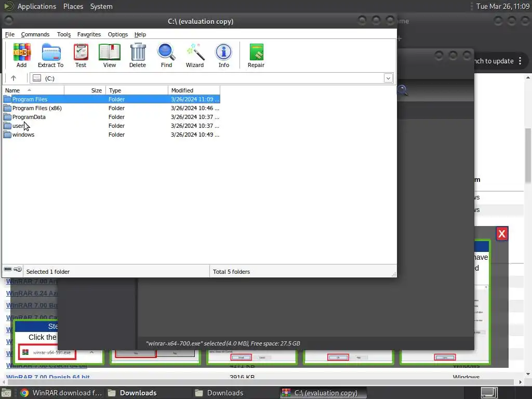The image size is (532, 399).
Task: Click the Delete trash can icon
Action: pos(138,52)
